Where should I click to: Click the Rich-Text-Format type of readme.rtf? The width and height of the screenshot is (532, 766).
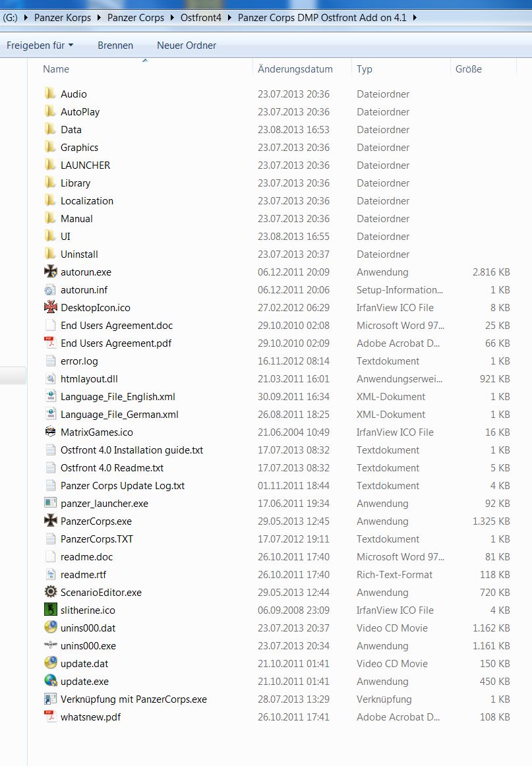(x=394, y=575)
